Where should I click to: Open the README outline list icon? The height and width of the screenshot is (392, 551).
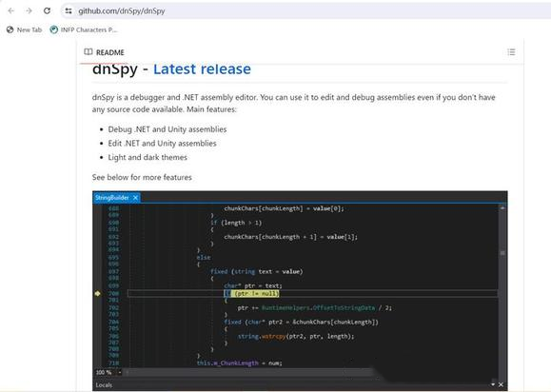(511, 52)
